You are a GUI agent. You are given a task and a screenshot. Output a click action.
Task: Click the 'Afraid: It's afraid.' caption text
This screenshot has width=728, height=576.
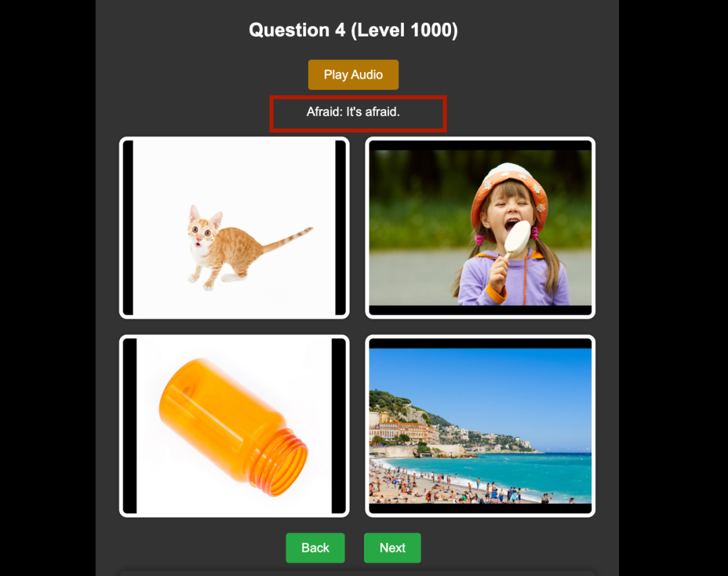click(x=353, y=112)
